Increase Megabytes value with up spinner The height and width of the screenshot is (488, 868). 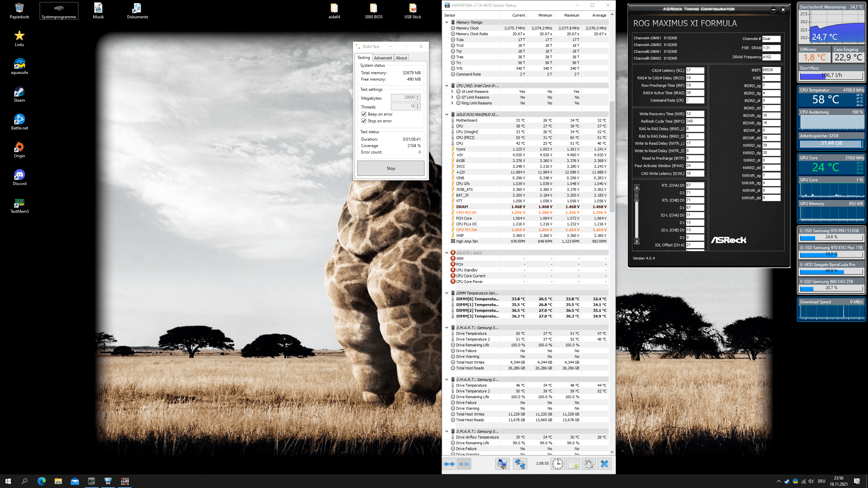coord(418,96)
